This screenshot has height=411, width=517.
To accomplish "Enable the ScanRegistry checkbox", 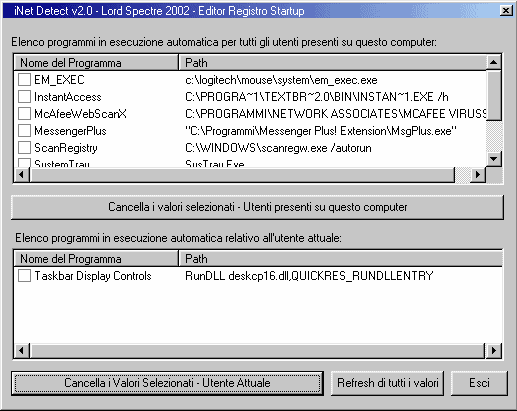I will [24, 148].
